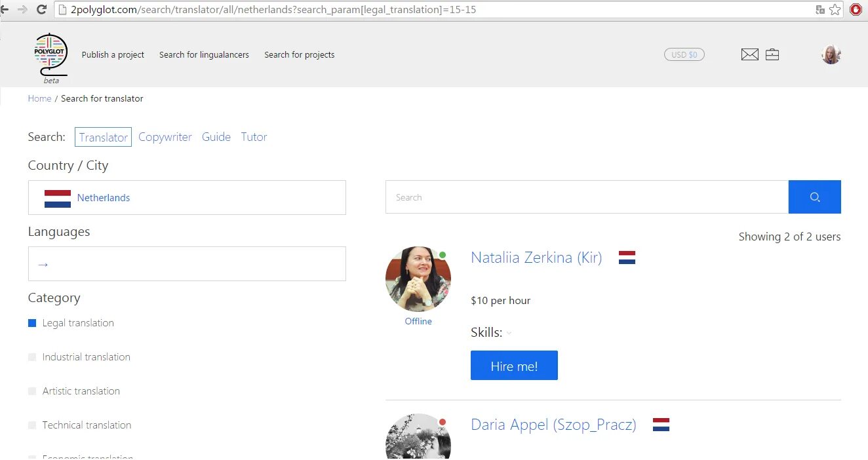Screen dimensions: 868x460
Task: Click the Netherlands flag in country field
Action: tap(58, 199)
